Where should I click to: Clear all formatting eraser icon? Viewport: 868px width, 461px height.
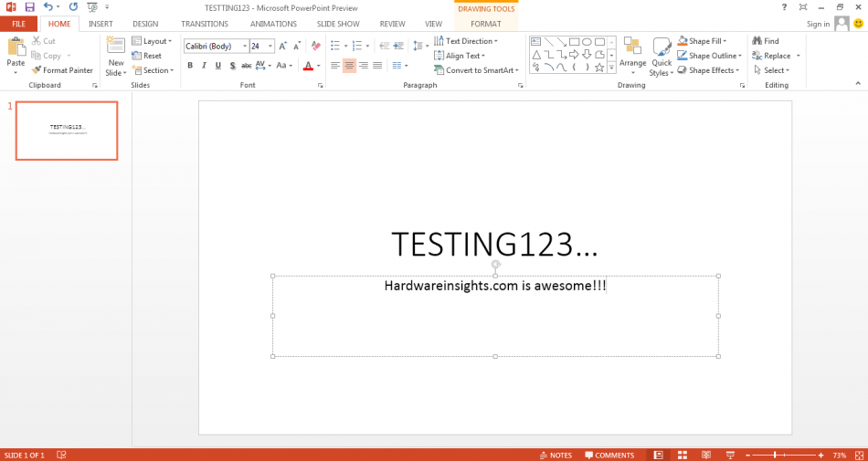pos(316,46)
